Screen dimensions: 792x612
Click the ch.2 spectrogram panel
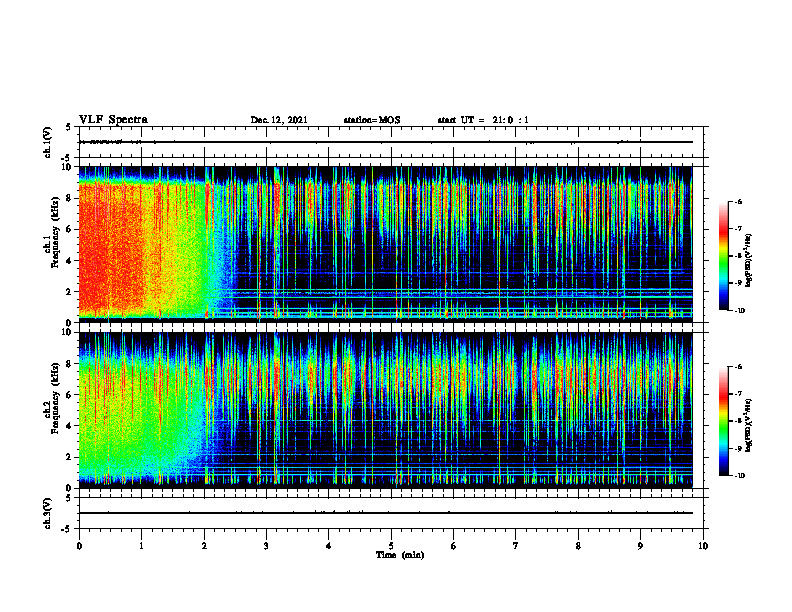coord(385,410)
